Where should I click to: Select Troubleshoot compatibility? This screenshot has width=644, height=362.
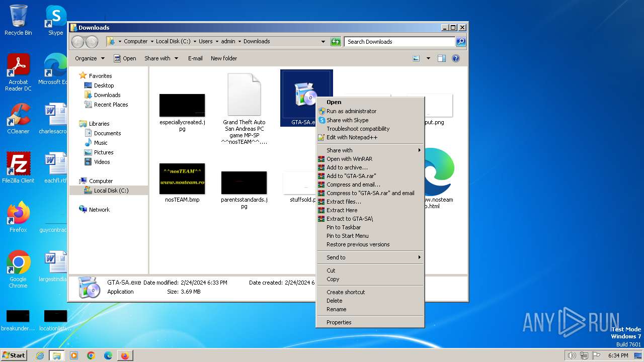[x=370, y=129]
